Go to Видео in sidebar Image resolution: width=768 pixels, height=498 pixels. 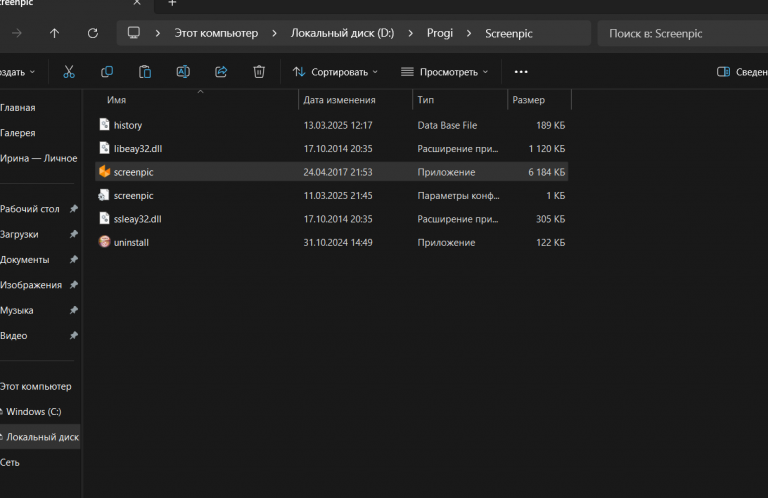(x=14, y=336)
